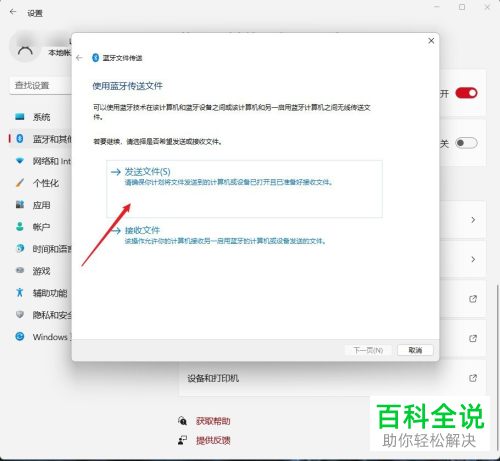Click back arrow in Bluetooth file transfer dialog

(x=79, y=58)
